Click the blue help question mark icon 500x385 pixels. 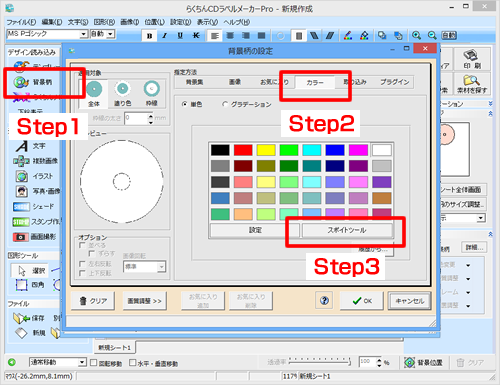tap(324, 300)
